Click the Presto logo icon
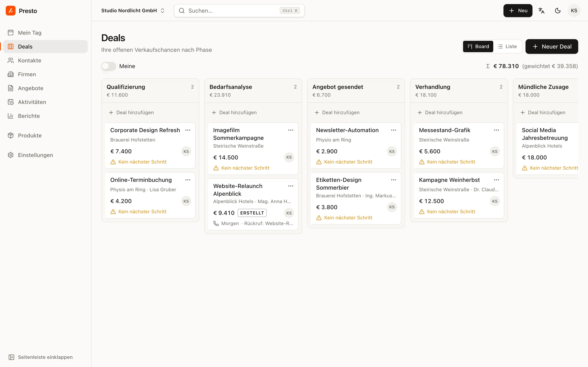588x367 pixels. [10, 11]
